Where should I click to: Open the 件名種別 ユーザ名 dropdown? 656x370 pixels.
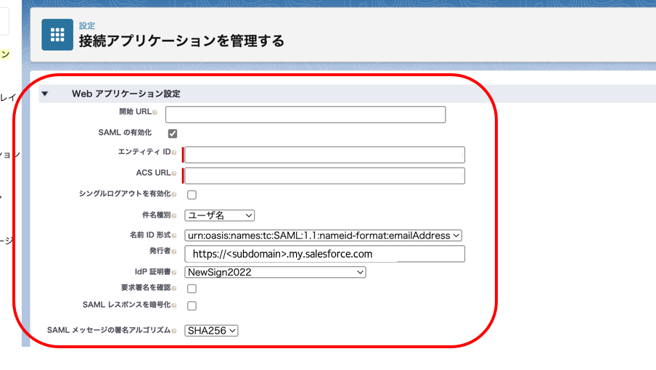pyautogui.click(x=220, y=215)
